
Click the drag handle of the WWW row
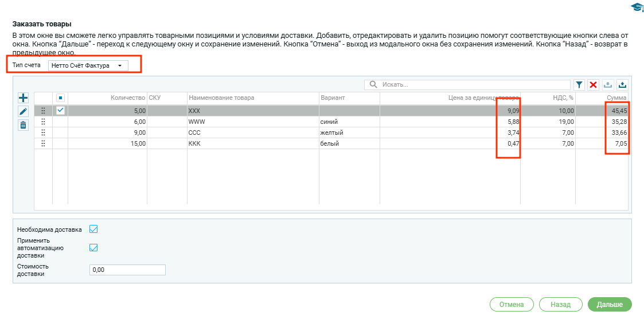point(43,122)
